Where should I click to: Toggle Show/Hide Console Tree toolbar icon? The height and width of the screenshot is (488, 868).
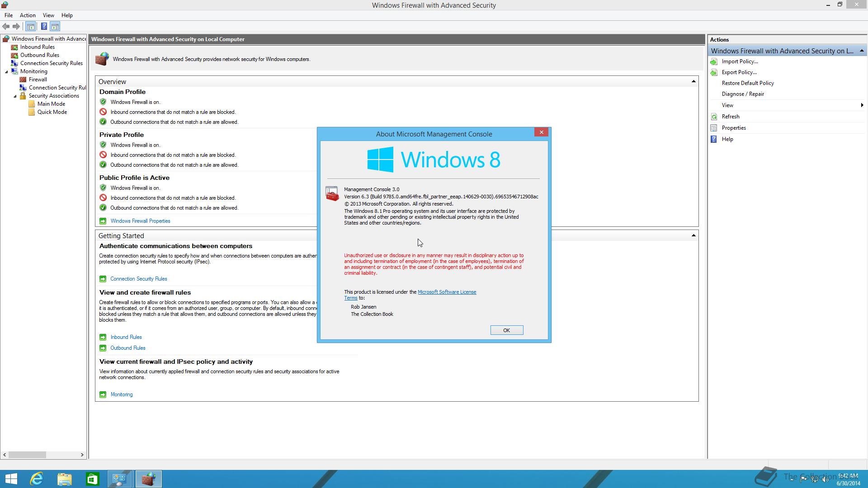[x=31, y=27]
